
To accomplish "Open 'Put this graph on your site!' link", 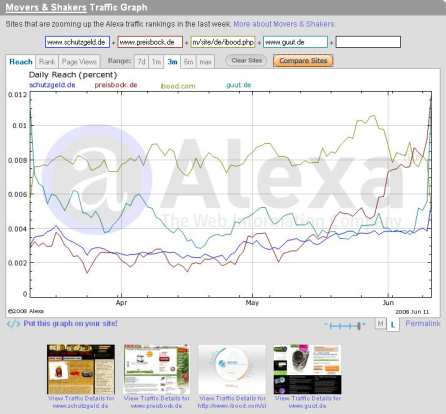I will [70, 323].
